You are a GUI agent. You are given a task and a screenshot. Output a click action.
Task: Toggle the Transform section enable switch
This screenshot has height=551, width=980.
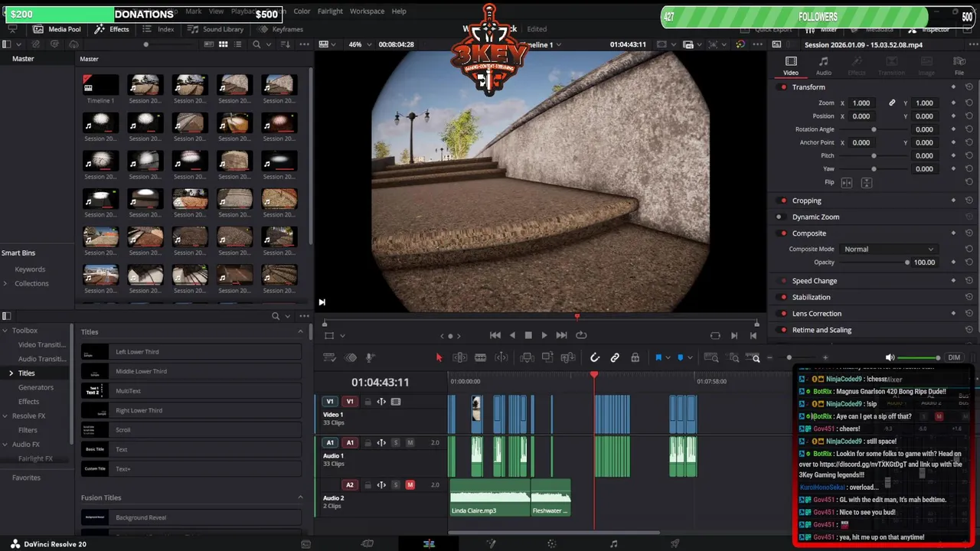coord(782,87)
